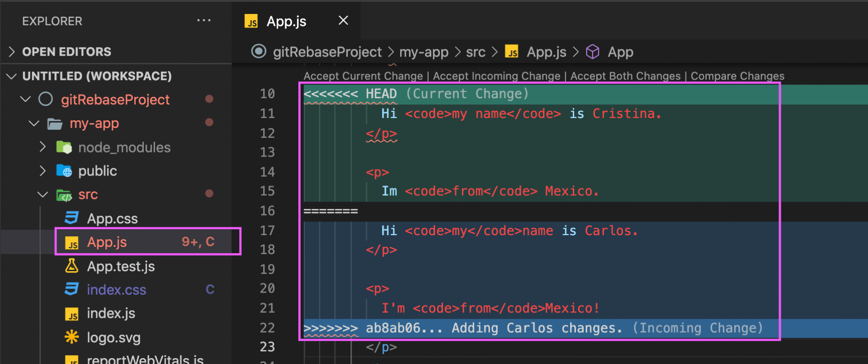Click text 'Cristina.' on line 11

tap(627, 114)
